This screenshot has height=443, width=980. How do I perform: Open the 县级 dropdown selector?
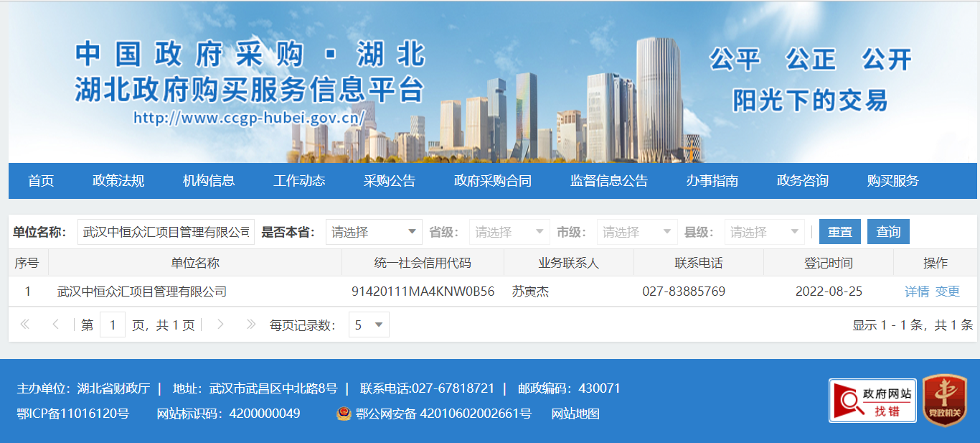(x=765, y=232)
